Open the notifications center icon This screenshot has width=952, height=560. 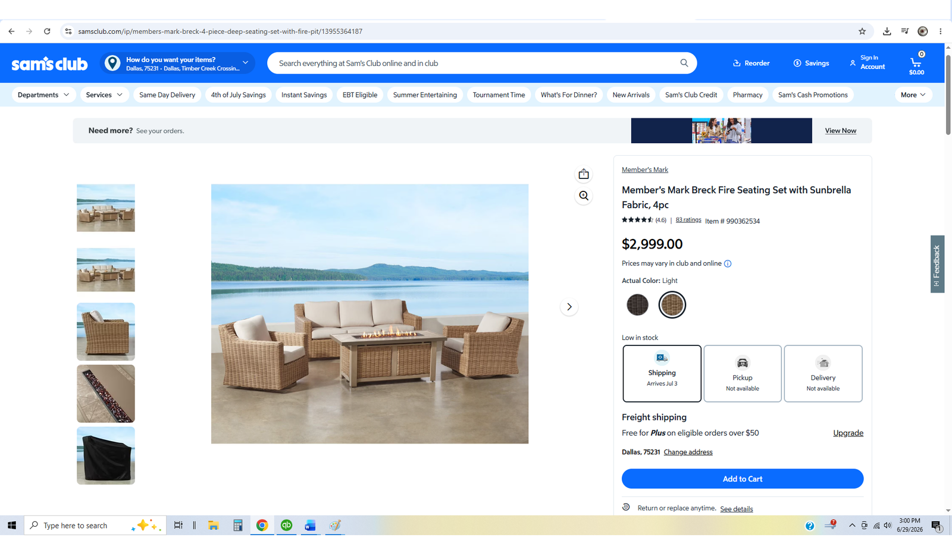[x=937, y=526]
